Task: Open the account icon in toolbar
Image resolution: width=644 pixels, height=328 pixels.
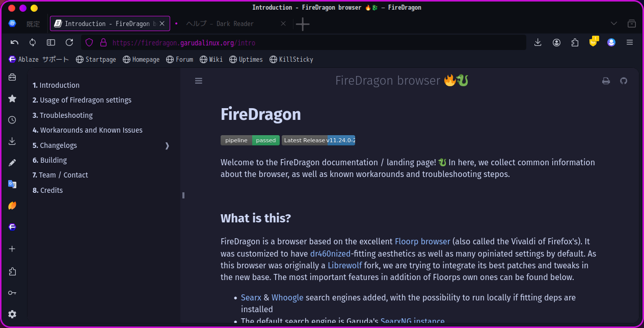Action: coord(556,42)
